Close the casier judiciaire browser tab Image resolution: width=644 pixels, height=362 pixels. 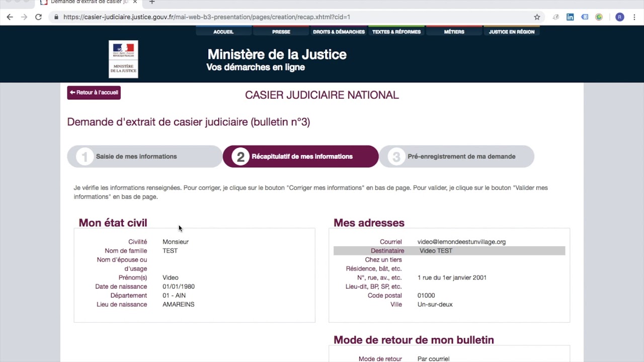click(135, 3)
